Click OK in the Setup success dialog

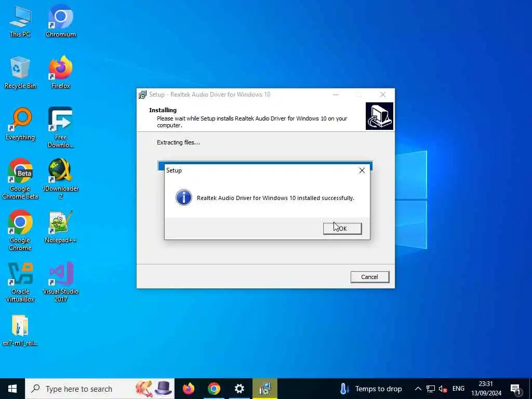(342, 229)
